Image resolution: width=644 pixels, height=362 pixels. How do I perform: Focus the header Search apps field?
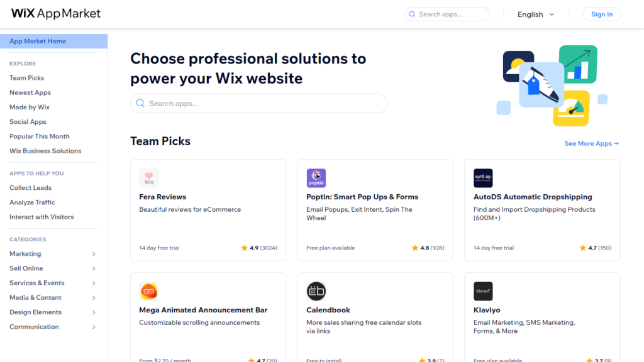(x=447, y=14)
